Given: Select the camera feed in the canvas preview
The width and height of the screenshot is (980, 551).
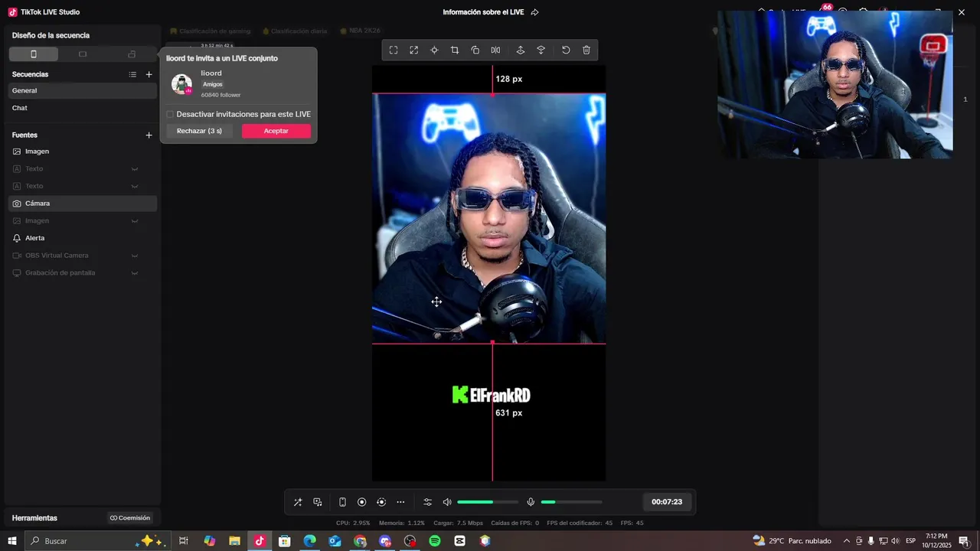Looking at the screenshot, I should point(488,218).
